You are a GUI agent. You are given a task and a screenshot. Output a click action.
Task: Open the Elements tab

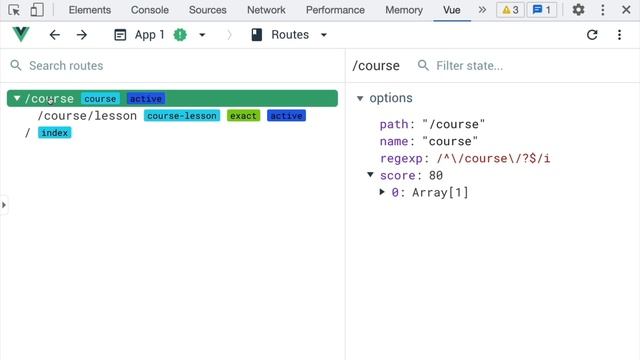90,10
